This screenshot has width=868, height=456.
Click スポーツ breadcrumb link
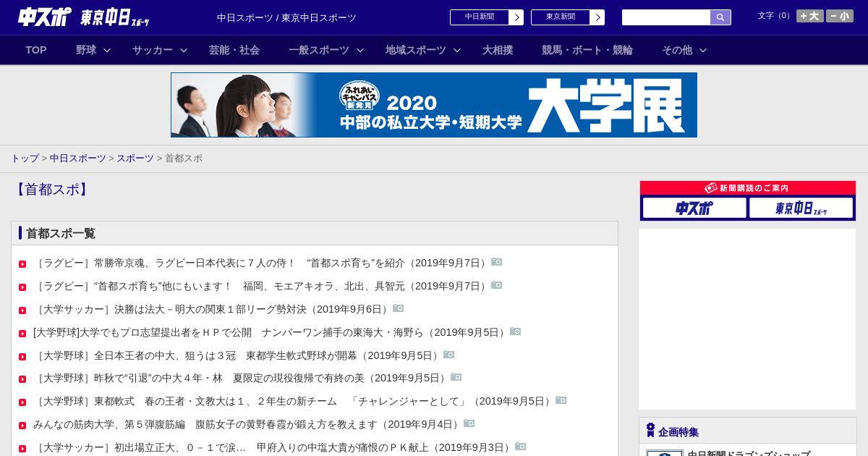click(x=135, y=158)
